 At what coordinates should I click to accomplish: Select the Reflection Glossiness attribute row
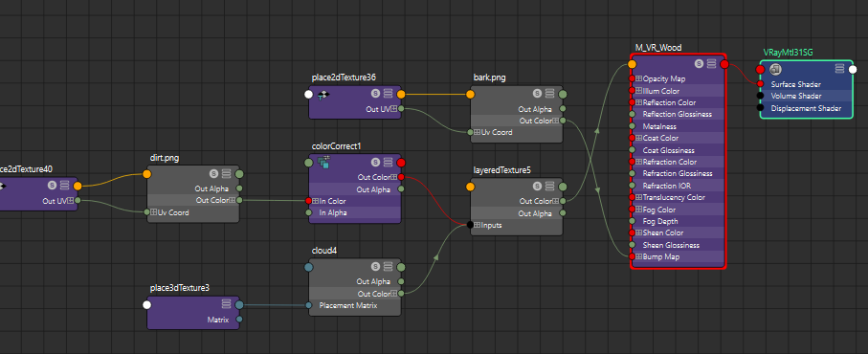tap(678, 115)
